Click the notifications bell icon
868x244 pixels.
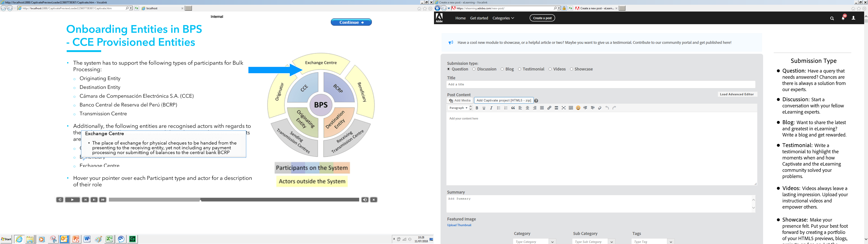pyautogui.click(x=843, y=18)
